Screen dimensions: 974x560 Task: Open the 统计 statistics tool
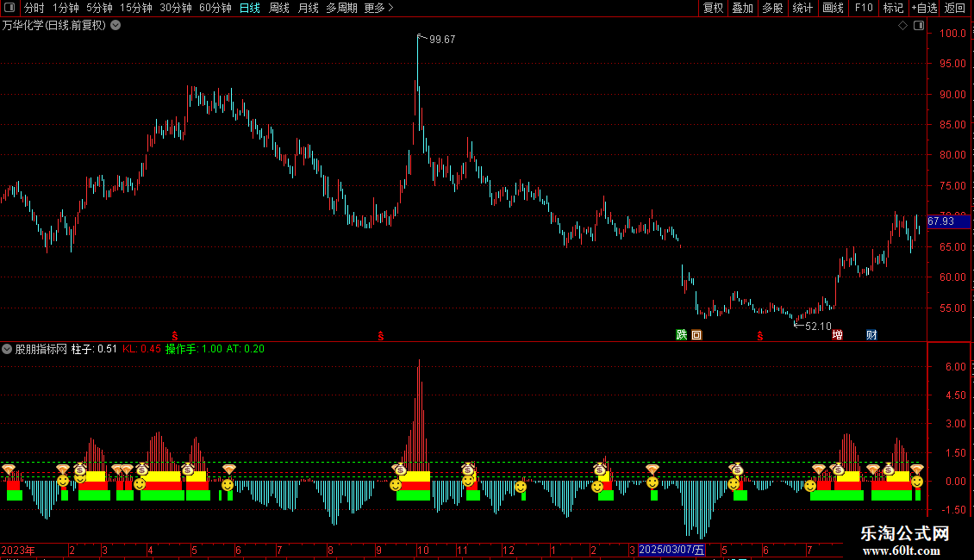pyautogui.click(x=802, y=8)
